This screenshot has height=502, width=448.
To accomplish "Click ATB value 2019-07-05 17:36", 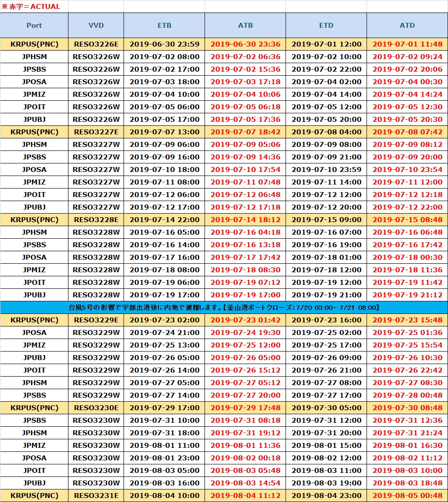I will point(245,120).
